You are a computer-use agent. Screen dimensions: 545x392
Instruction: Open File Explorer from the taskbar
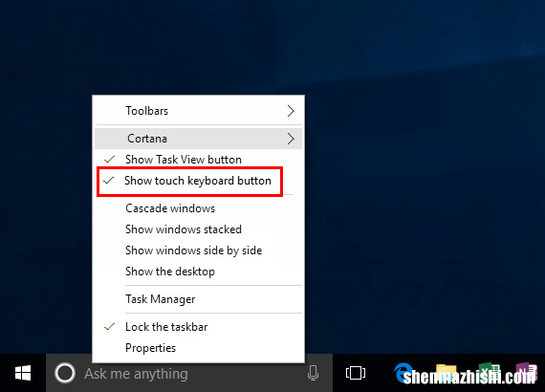point(447,373)
